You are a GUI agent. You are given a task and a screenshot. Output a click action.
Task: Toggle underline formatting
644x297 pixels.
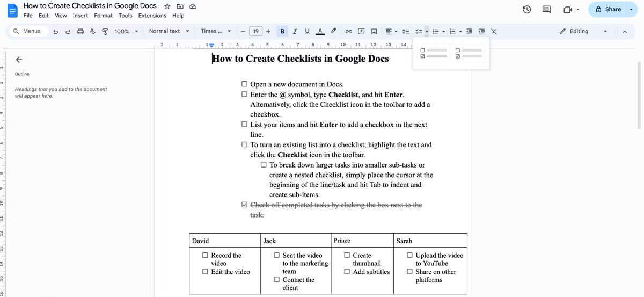307,31
